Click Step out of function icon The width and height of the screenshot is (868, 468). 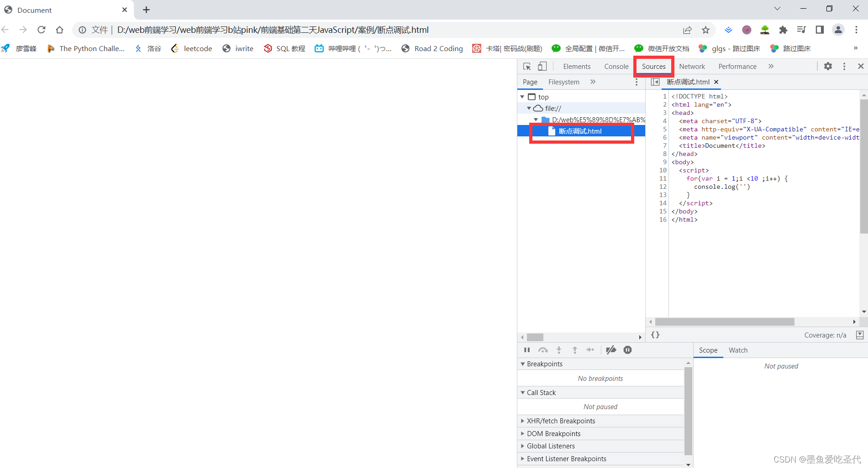(575, 350)
